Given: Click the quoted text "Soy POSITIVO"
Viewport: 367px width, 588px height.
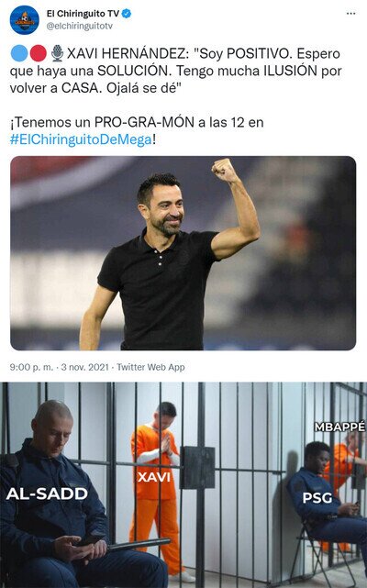Looking at the screenshot, I should tap(243, 53).
